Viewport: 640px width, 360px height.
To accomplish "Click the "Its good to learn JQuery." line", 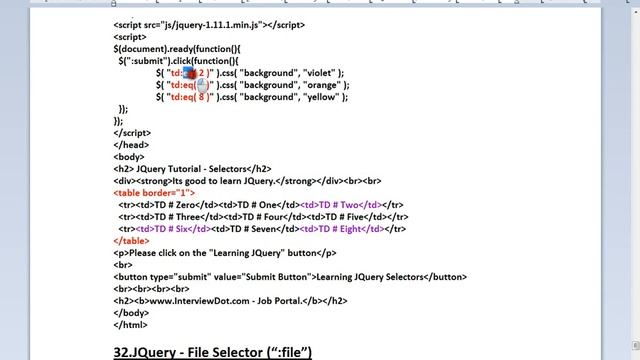I will click(x=247, y=181).
